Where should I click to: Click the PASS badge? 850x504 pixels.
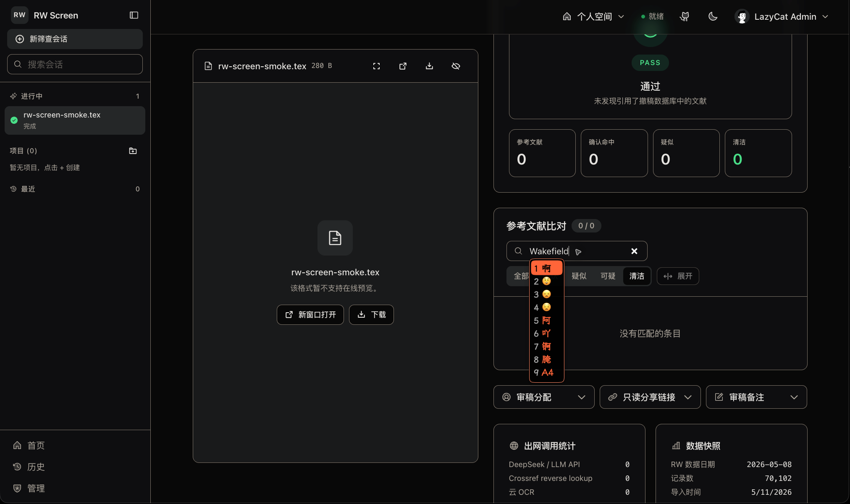[650, 63]
